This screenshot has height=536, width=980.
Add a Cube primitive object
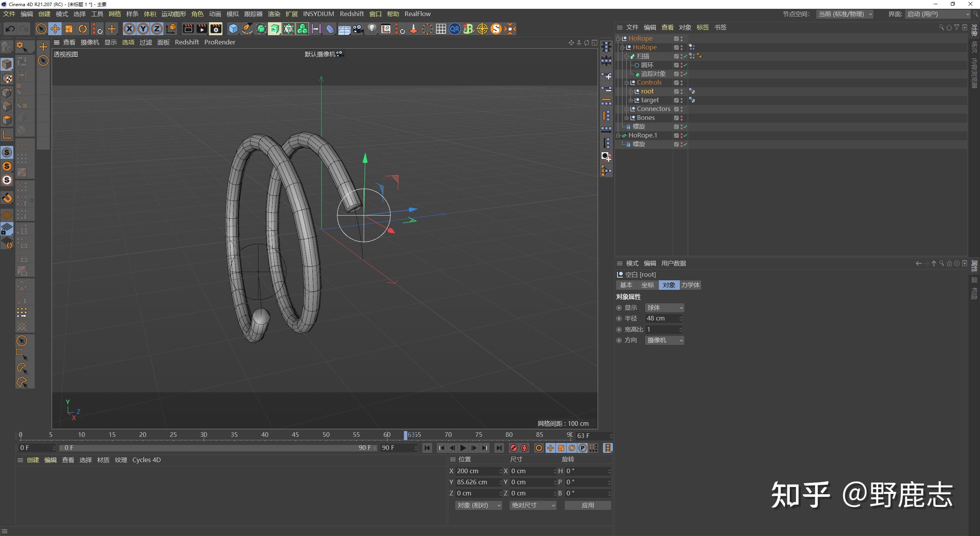(233, 29)
